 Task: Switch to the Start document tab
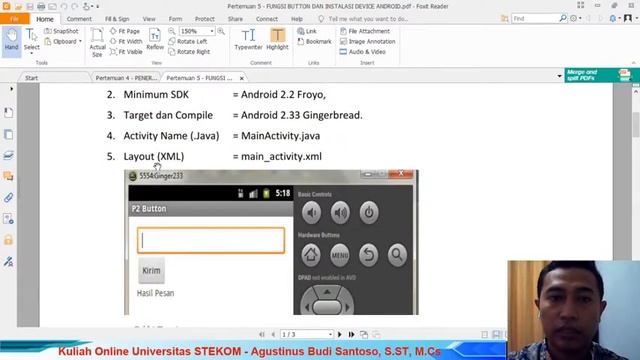click(x=31, y=78)
